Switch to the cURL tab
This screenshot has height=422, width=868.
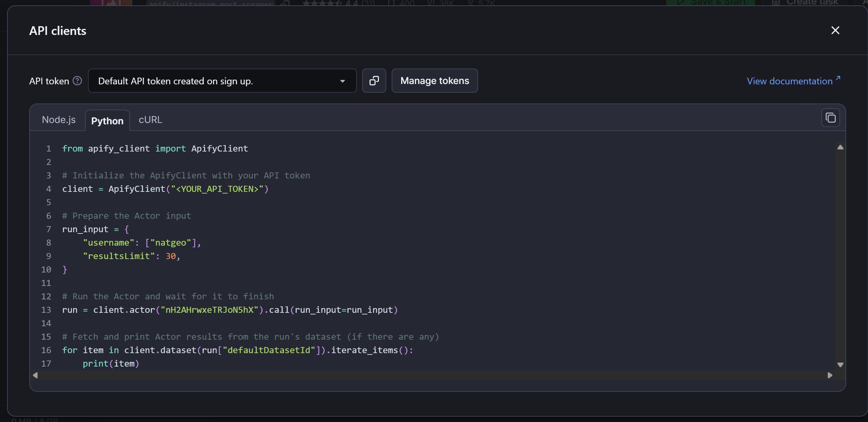150,120
